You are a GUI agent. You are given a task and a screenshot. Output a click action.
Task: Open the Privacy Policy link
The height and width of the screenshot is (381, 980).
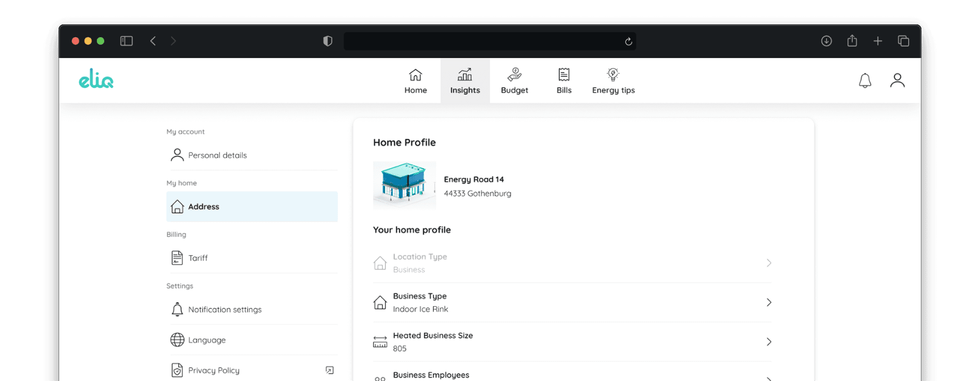coord(252,370)
